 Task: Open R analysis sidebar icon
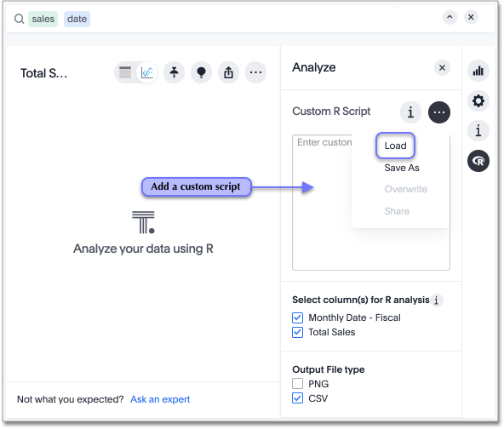(x=478, y=161)
